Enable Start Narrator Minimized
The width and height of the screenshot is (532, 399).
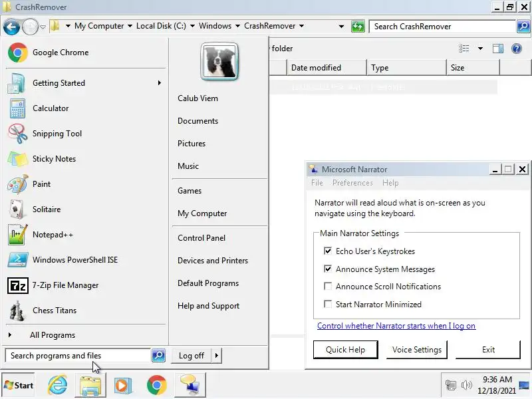[328, 304]
